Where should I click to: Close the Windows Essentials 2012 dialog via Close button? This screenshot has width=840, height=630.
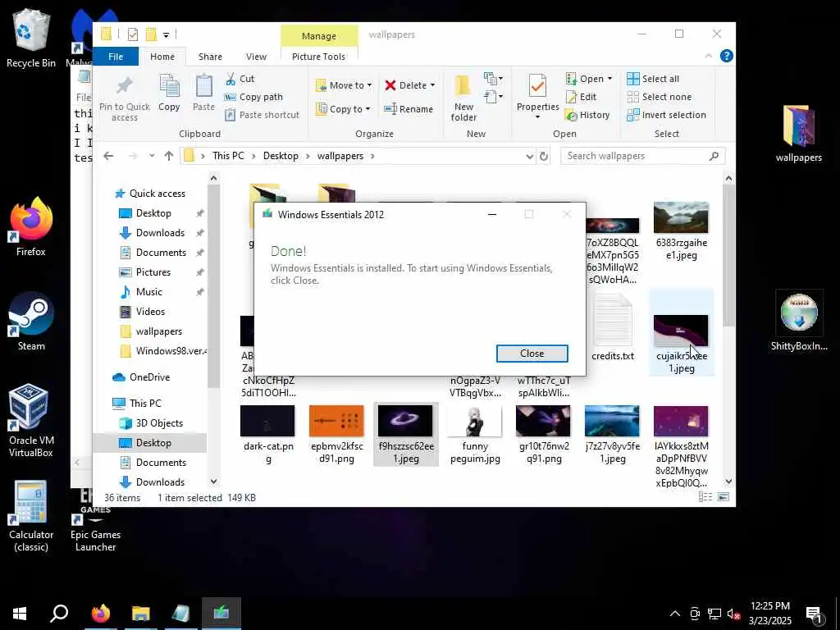(x=532, y=354)
